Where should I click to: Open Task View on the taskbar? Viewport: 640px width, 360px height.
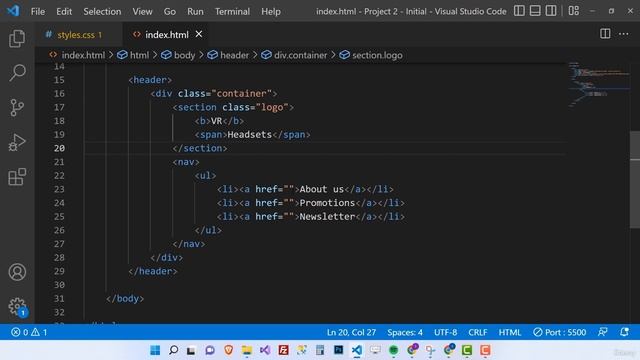pos(191,350)
